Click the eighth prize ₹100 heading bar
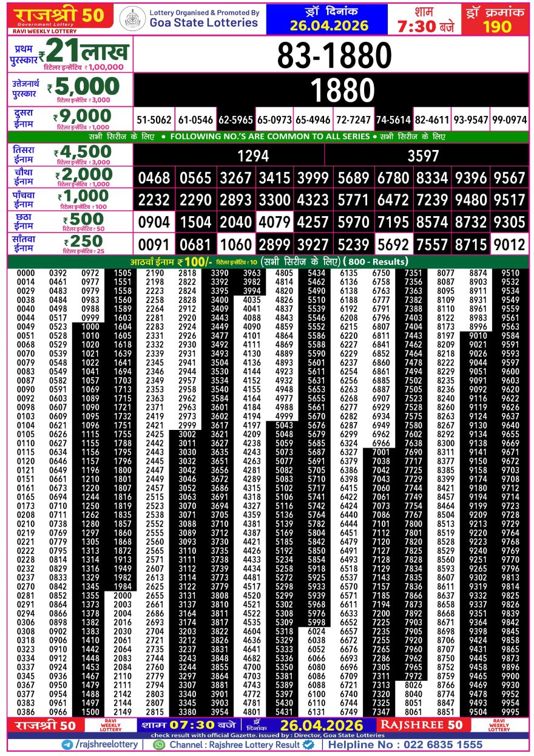The height and width of the screenshot is (756, 534). coord(267,262)
